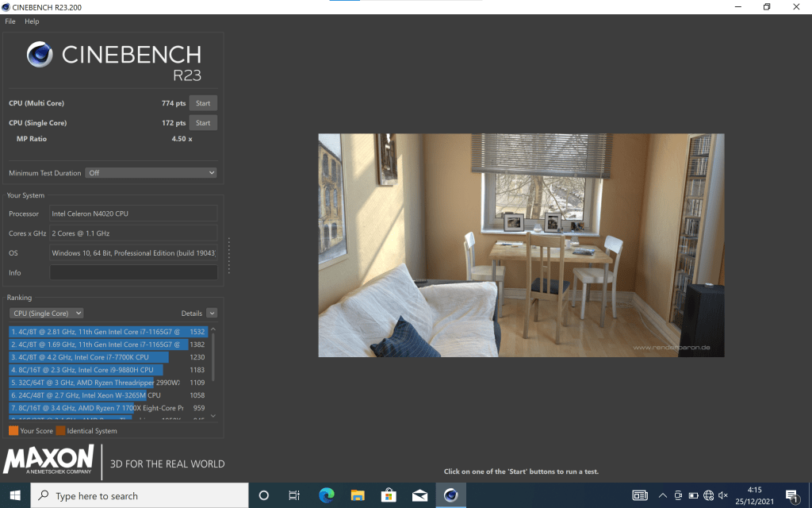Expand the ranking Details arrow
Viewport: 812px width, 508px height.
[212, 313]
